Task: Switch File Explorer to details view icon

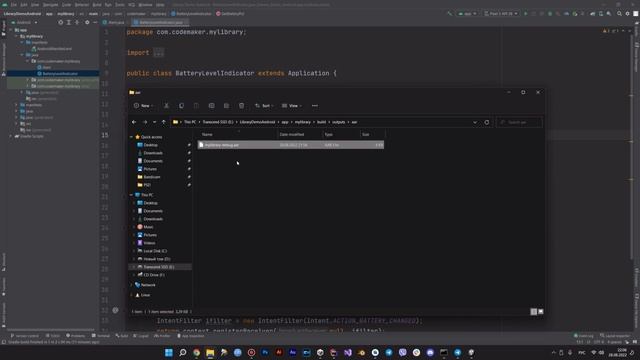Action: [533, 311]
